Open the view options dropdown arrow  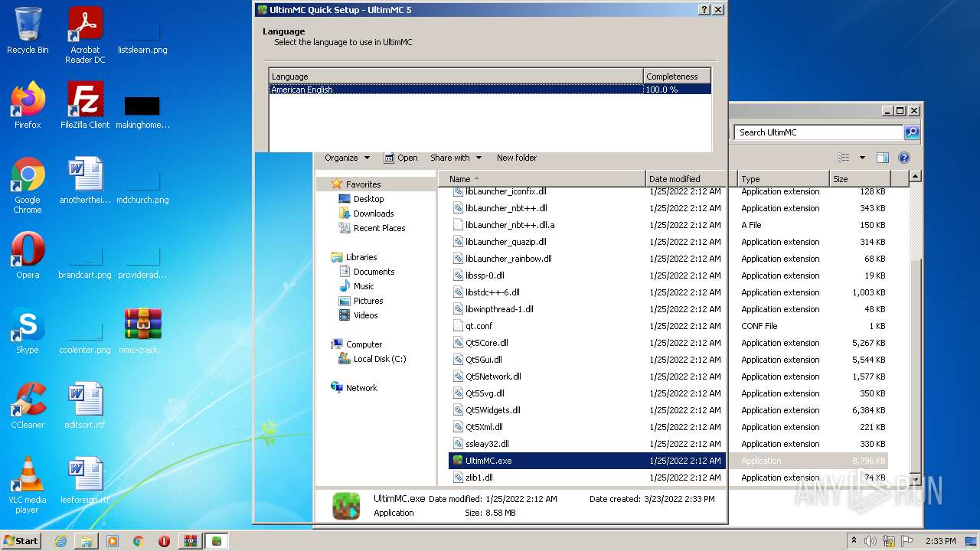(x=862, y=158)
